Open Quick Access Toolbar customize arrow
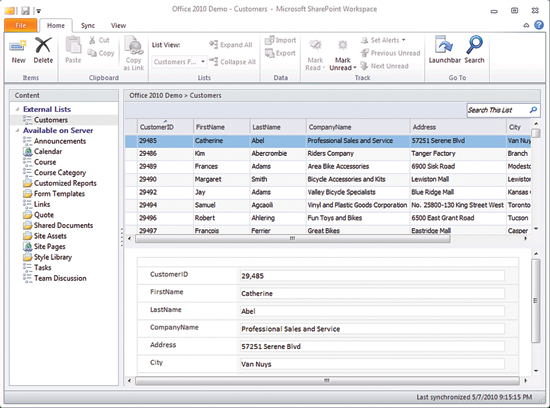The image size is (550, 408). 39,11
